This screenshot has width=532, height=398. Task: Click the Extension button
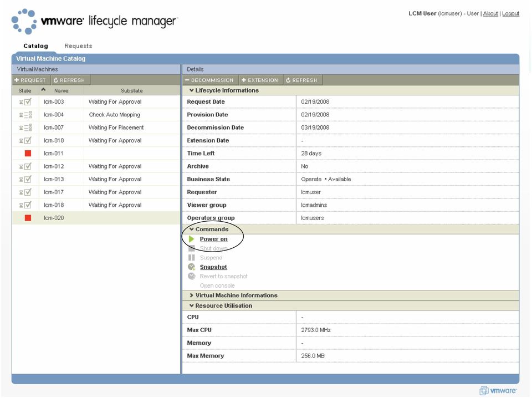pyautogui.click(x=260, y=80)
